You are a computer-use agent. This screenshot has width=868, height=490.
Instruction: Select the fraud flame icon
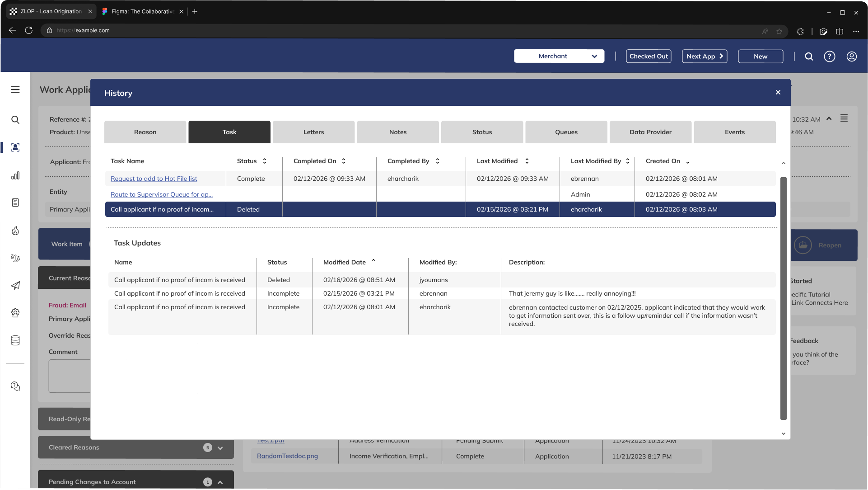click(x=15, y=231)
